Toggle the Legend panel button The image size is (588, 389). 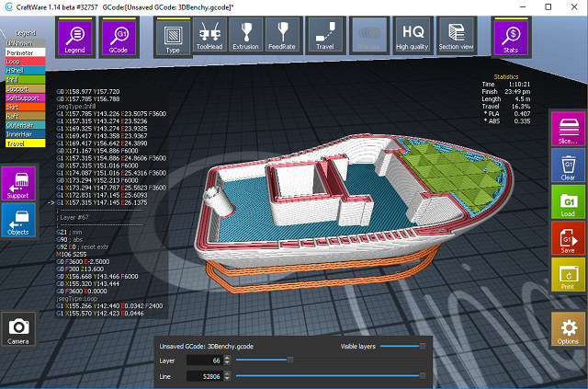coord(75,37)
